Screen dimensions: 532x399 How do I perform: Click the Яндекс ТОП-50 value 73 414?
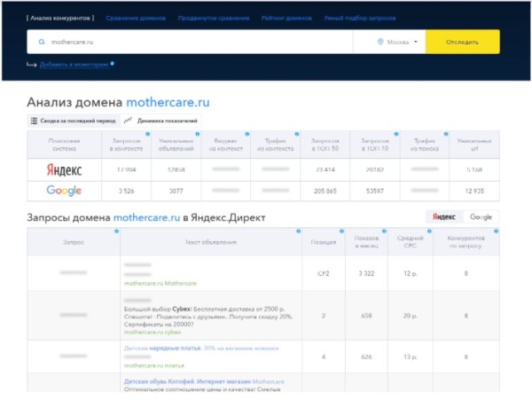[x=325, y=169]
